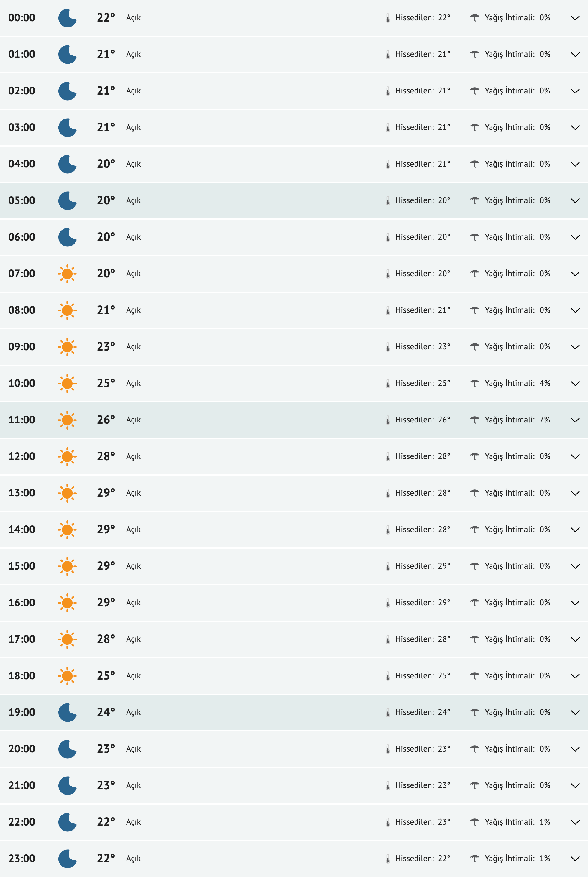This screenshot has height=878, width=588.
Task: Expand the 05:00 row chevron
Action: click(575, 201)
